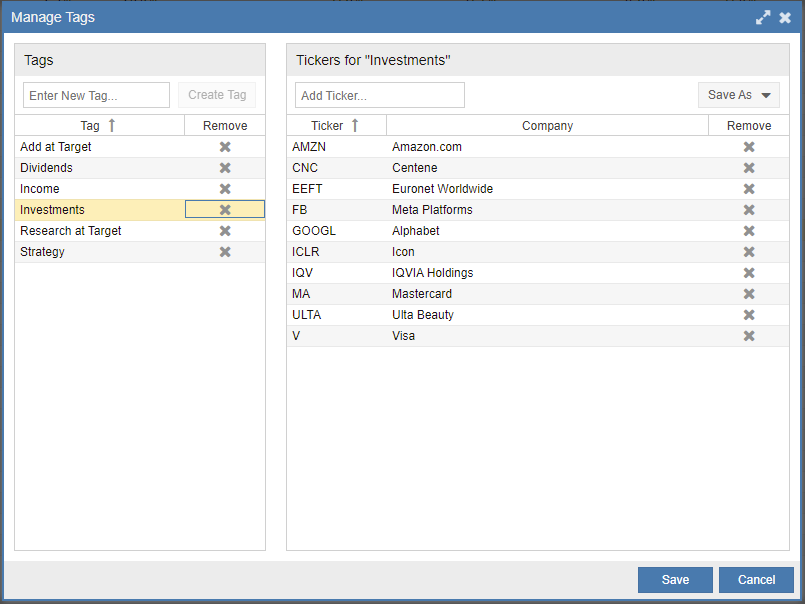
Task: Select the GOOGL ticker cell
Action: click(337, 231)
